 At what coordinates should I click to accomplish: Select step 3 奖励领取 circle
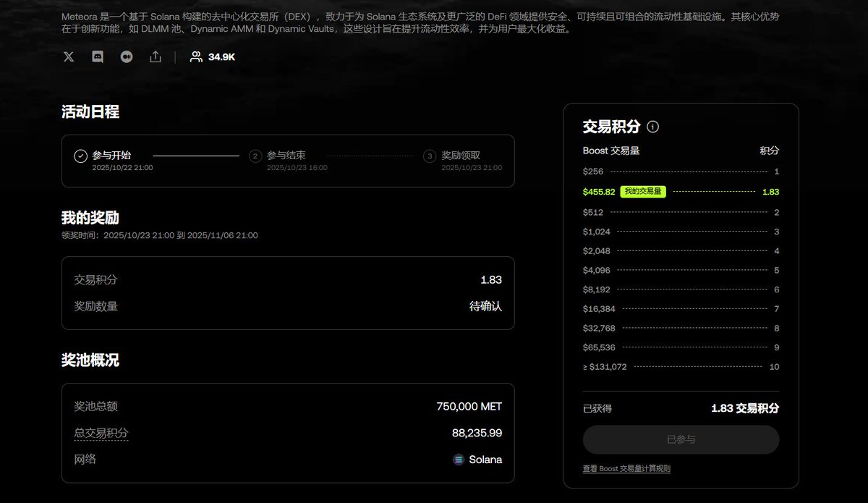(430, 156)
